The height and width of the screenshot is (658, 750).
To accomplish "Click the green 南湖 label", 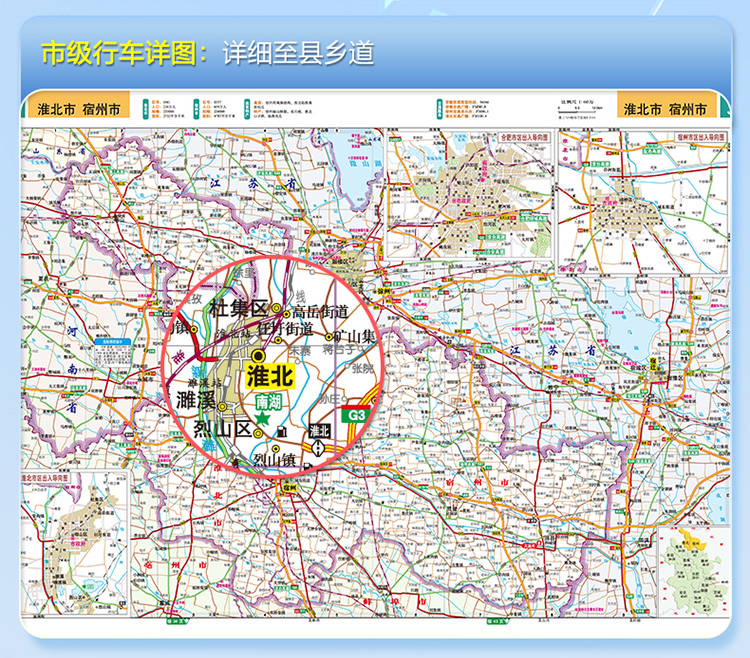I will [x=268, y=400].
